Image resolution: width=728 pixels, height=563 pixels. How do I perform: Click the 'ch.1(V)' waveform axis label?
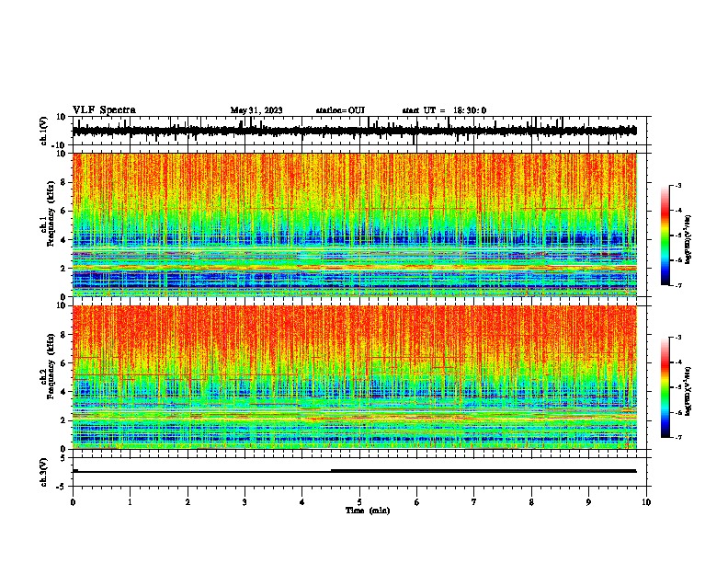pyautogui.click(x=44, y=131)
